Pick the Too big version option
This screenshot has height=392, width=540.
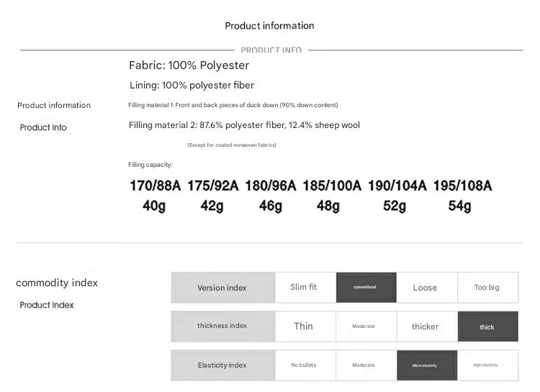(487, 287)
